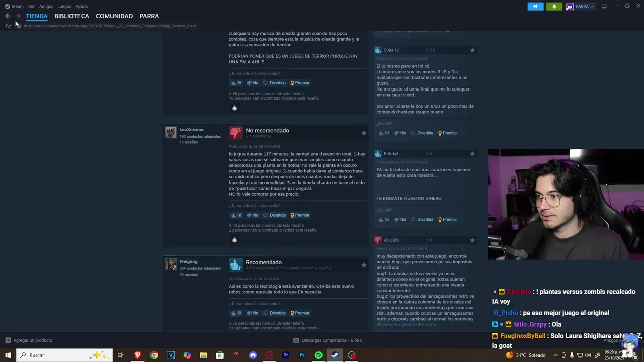
Task: Vote Sí on Freigang's review
Action: coord(236,313)
